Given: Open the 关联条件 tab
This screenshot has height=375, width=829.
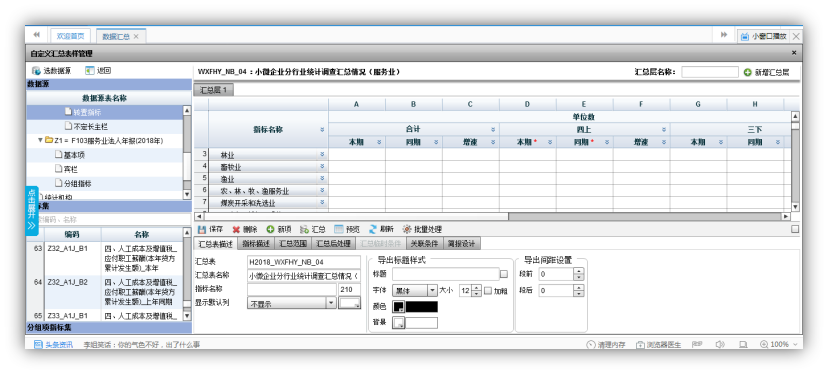Looking at the screenshot, I should [425, 244].
